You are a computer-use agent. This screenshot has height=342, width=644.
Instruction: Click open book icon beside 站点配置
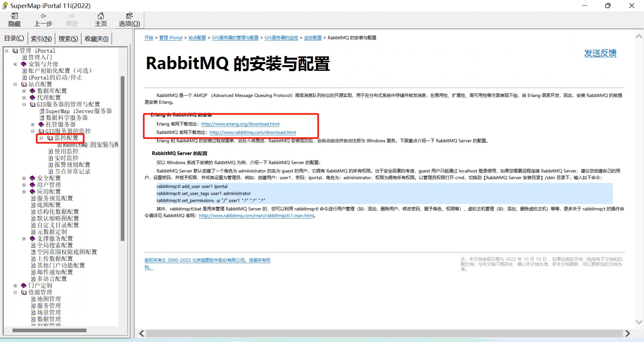(x=24, y=84)
